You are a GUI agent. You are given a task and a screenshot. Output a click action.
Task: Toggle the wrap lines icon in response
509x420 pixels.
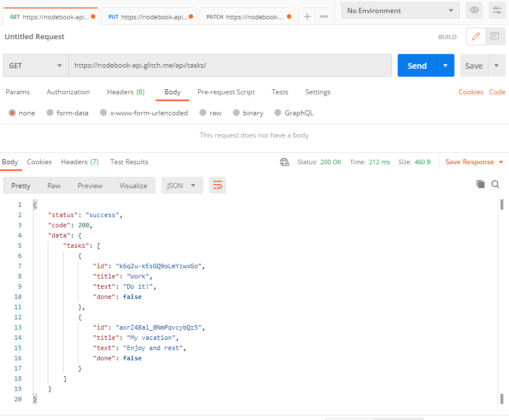(x=217, y=185)
